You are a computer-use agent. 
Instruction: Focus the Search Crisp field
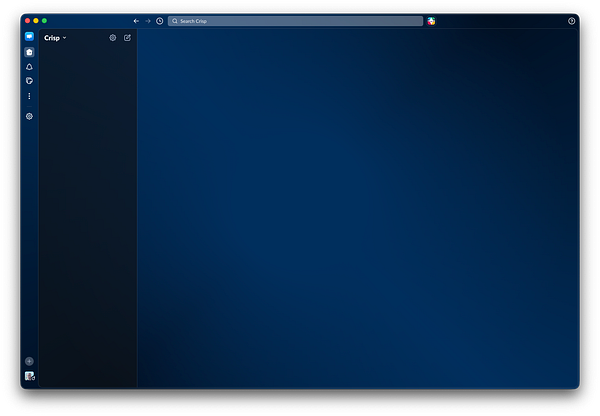point(295,21)
